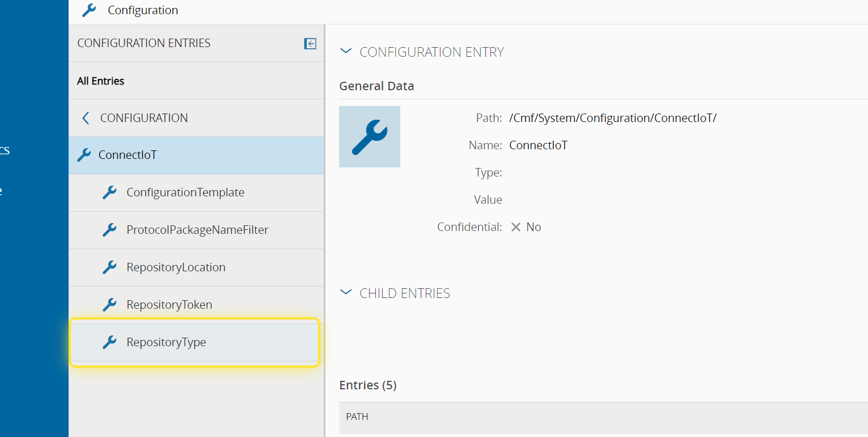The height and width of the screenshot is (437, 868).
Task: Click the Configuration wrench icon in header
Action: click(89, 10)
